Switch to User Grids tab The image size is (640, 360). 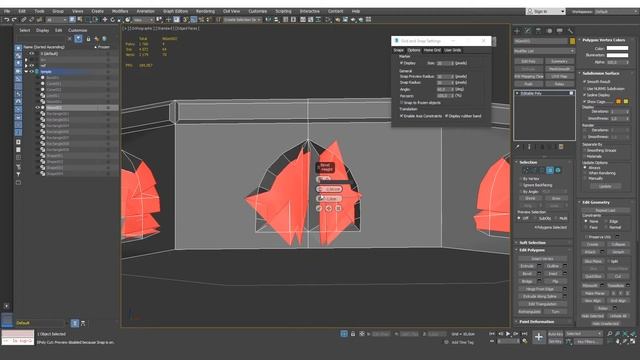click(452, 50)
